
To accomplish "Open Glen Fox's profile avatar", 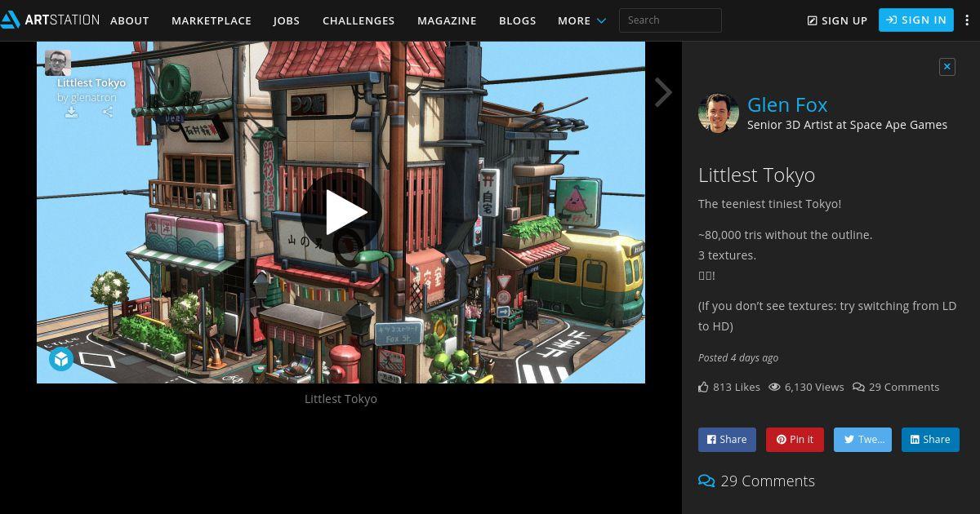I will pos(719,113).
